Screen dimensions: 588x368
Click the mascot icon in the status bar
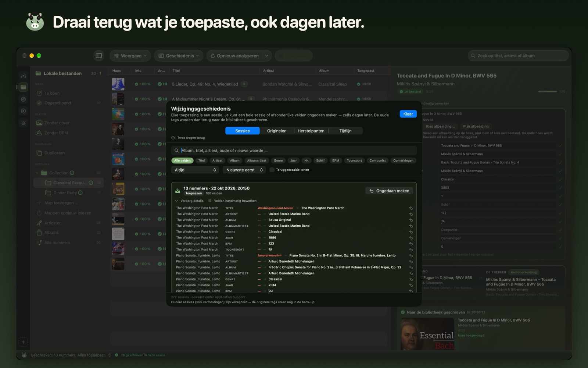tap(24, 355)
